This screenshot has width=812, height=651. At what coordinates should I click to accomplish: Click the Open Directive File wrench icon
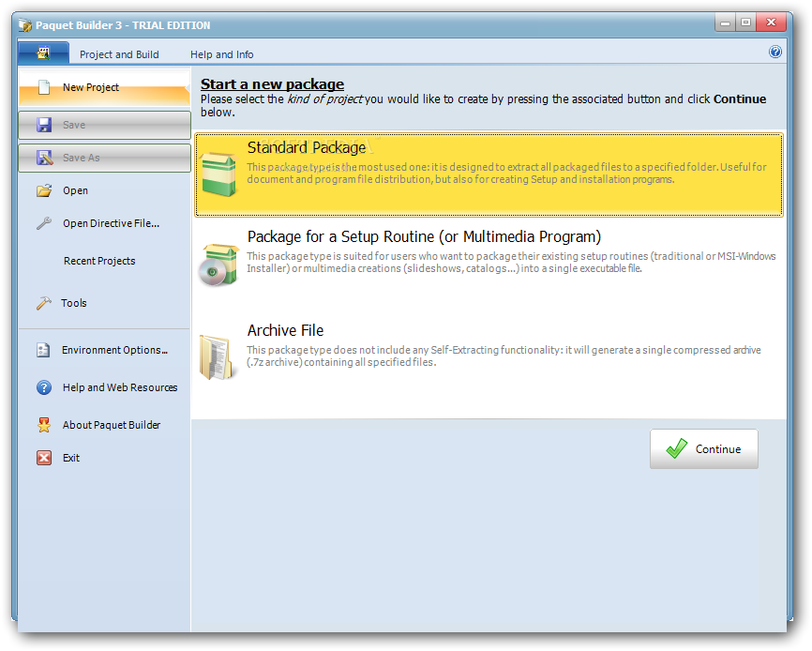[x=44, y=223]
